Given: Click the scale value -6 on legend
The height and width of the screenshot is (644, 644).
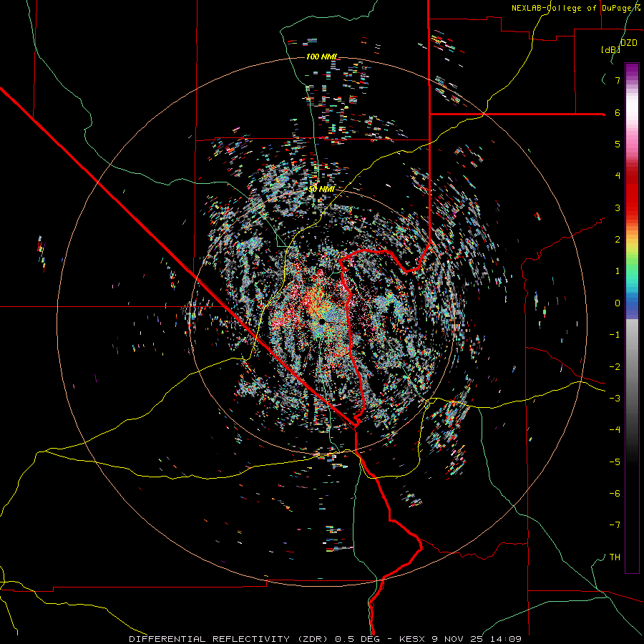Looking at the screenshot, I should 615,494.
